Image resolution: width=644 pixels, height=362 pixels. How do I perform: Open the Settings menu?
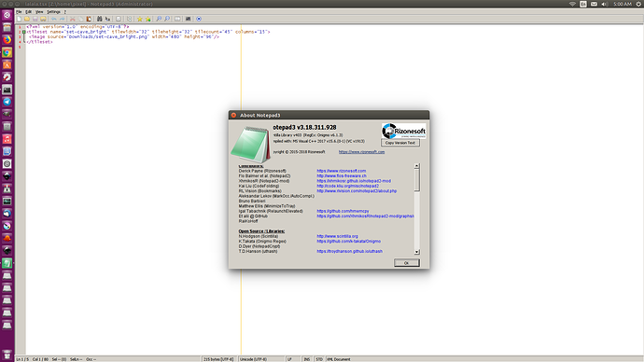(x=53, y=12)
